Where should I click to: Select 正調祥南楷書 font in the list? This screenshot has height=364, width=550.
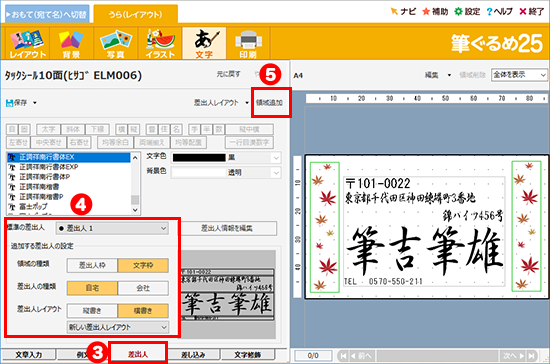(x=39, y=187)
